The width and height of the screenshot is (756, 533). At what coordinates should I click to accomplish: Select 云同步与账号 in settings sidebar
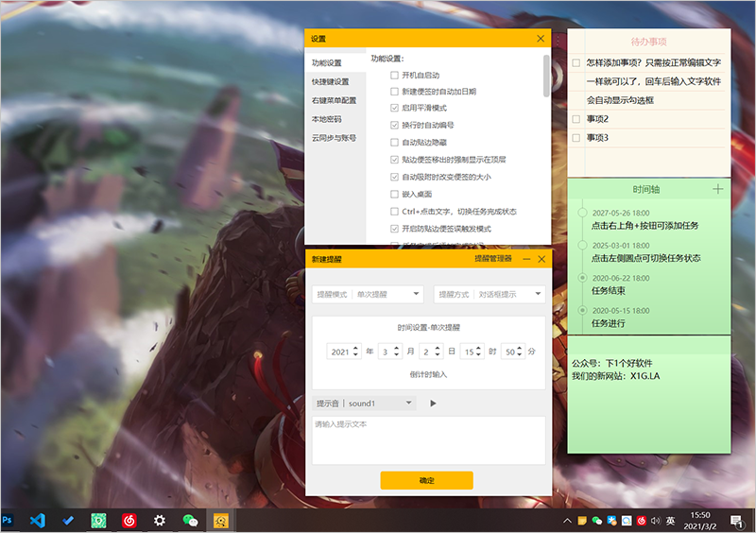[334, 138]
